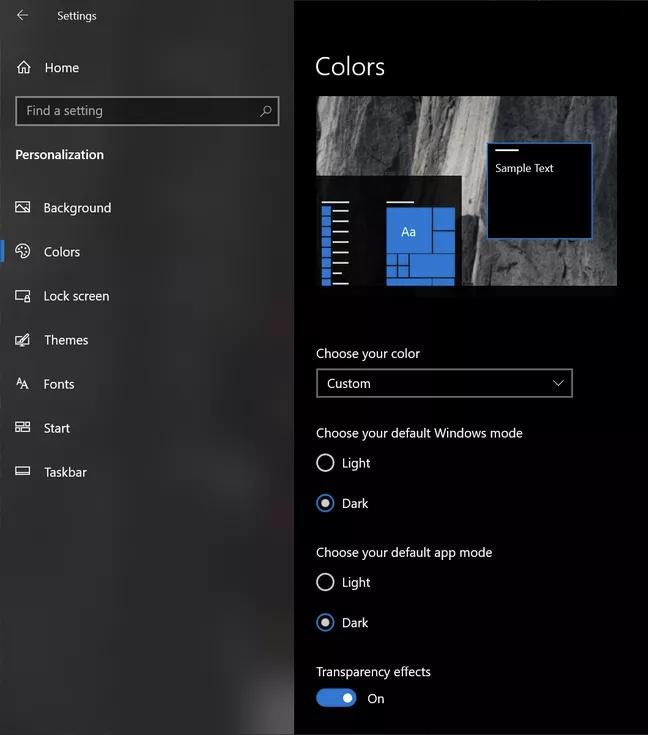Select Dark for Windows mode

325,503
